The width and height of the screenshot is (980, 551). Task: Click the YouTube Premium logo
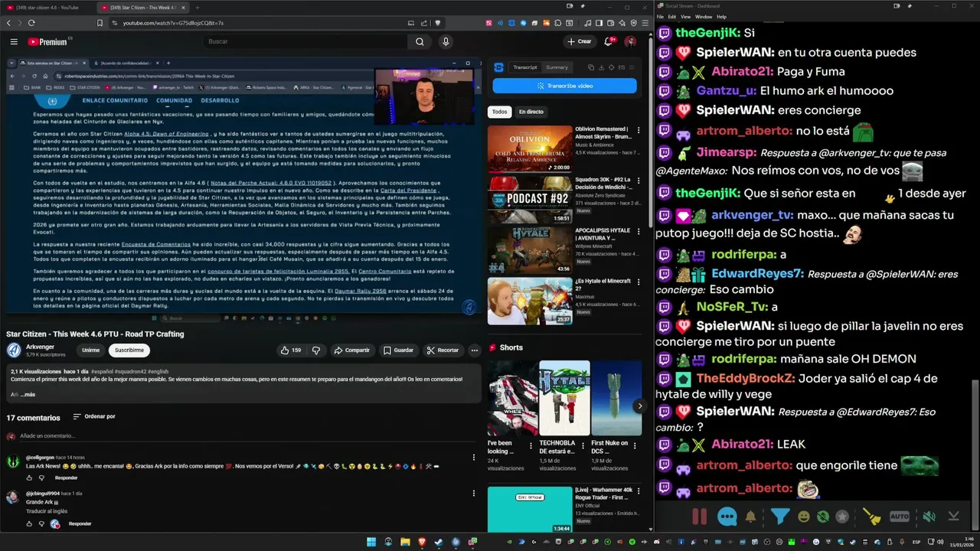(47, 41)
